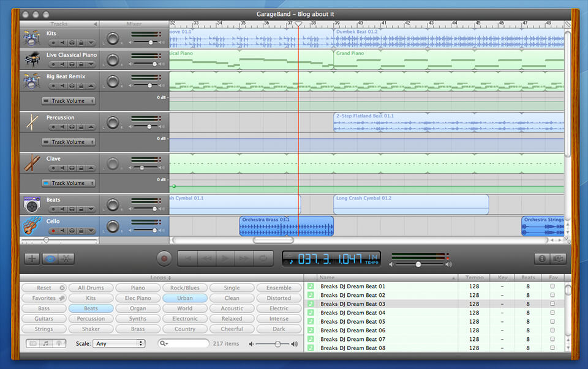Select the Orchestra Brass 03.1 region

point(287,226)
